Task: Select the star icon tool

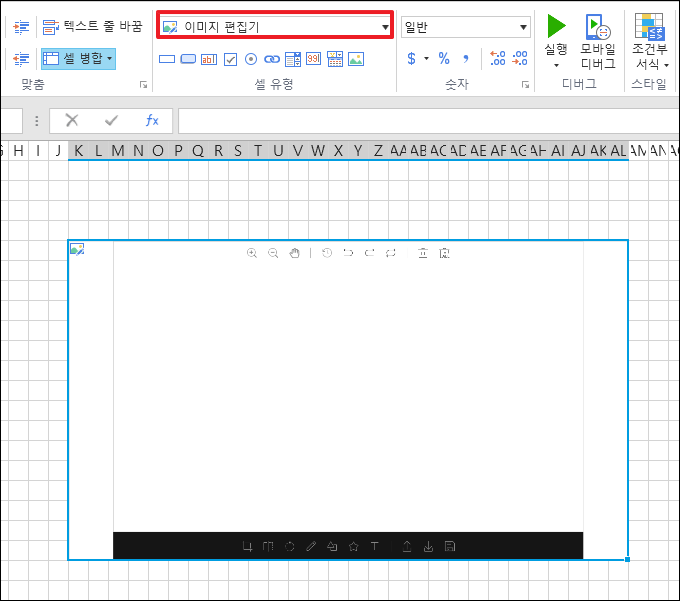Action: [353, 546]
